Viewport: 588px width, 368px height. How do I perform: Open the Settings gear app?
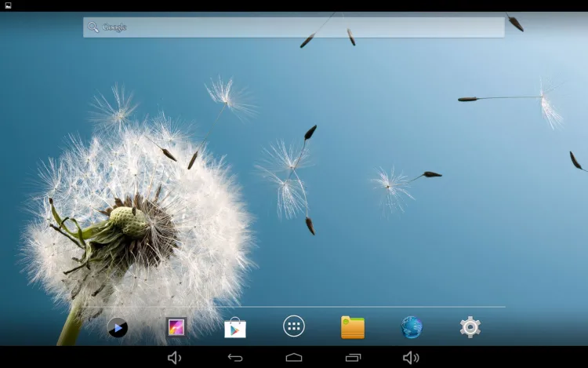click(x=470, y=327)
